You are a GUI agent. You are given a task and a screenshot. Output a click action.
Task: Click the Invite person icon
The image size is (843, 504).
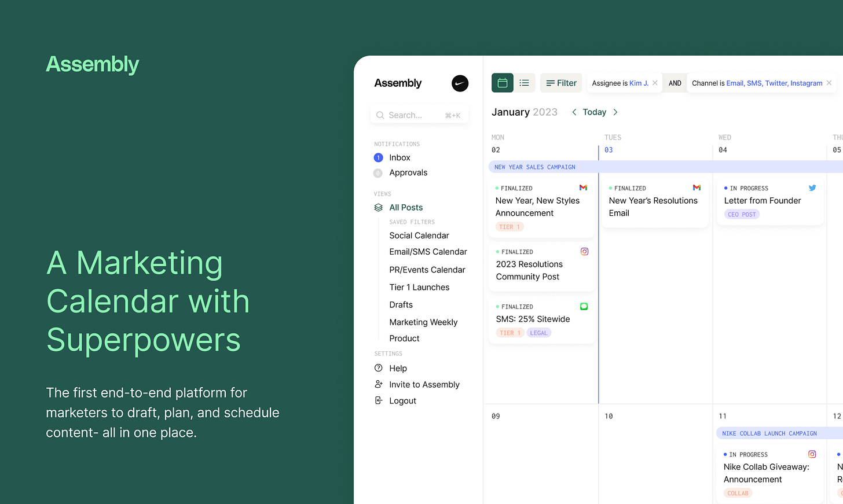[379, 384]
